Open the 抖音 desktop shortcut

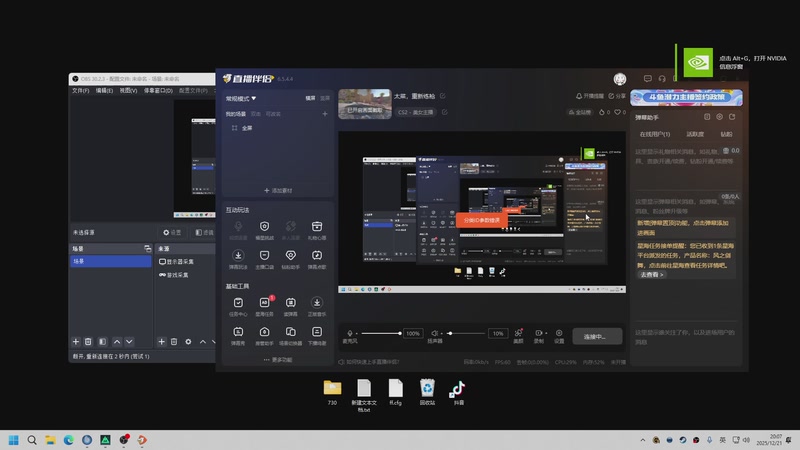click(458, 392)
